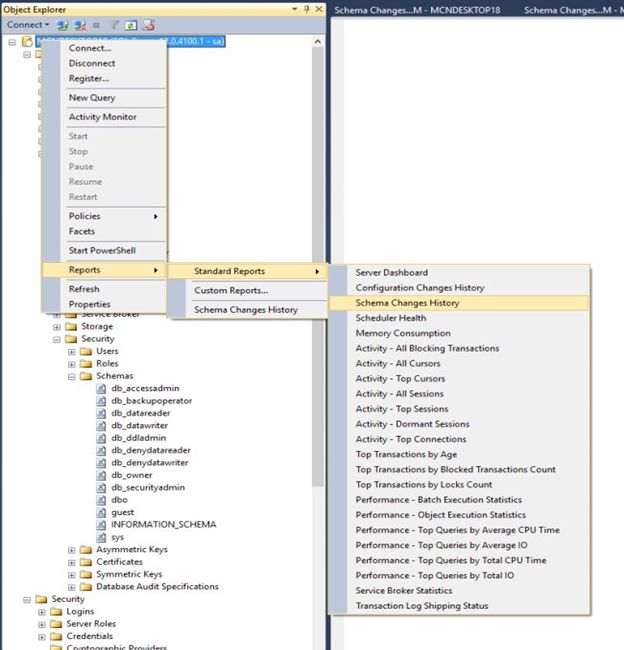This screenshot has width=624, height=650.
Task: Click the dbo schema icon
Action: pyautogui.click(x=101, y=500)
